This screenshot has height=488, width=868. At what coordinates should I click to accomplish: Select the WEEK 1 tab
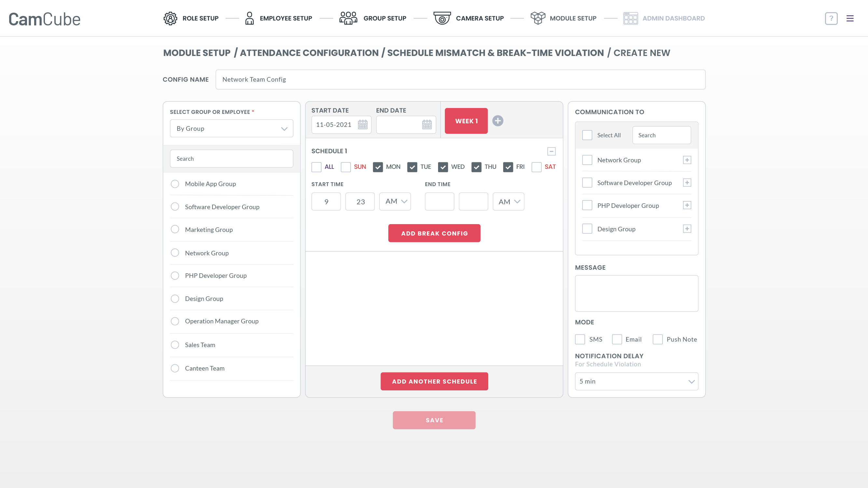[466, 121]
